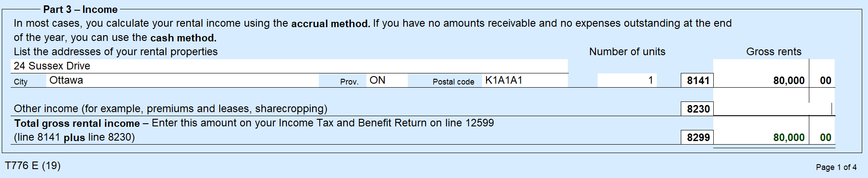The width and height of the screenshot is (868, 178).
Task: Click the 'Part 3 – Income' heading
Action: (x=80, y=9)
